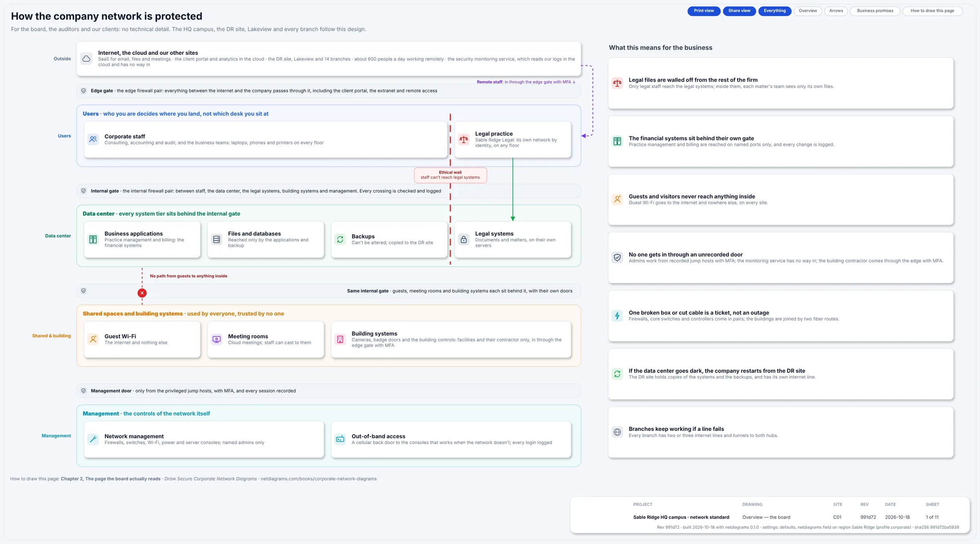Switch to the Overview pill
Screen dimensions: 980x544
click(808, 11)
